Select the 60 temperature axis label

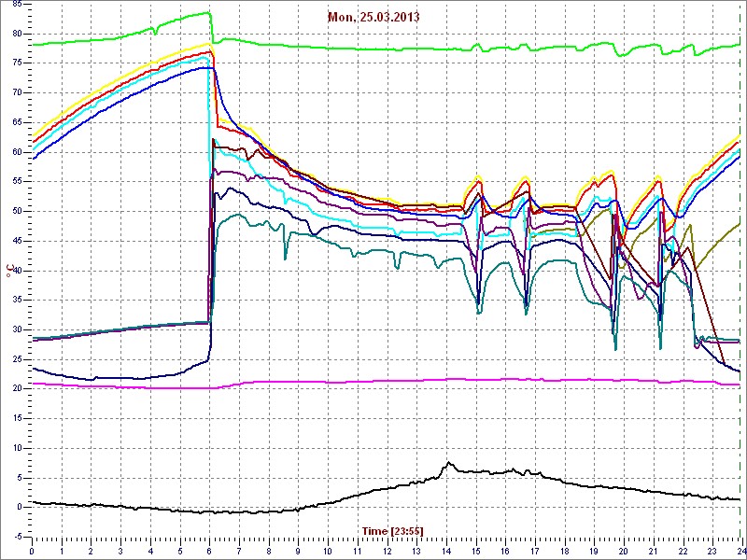coord(17,152)
